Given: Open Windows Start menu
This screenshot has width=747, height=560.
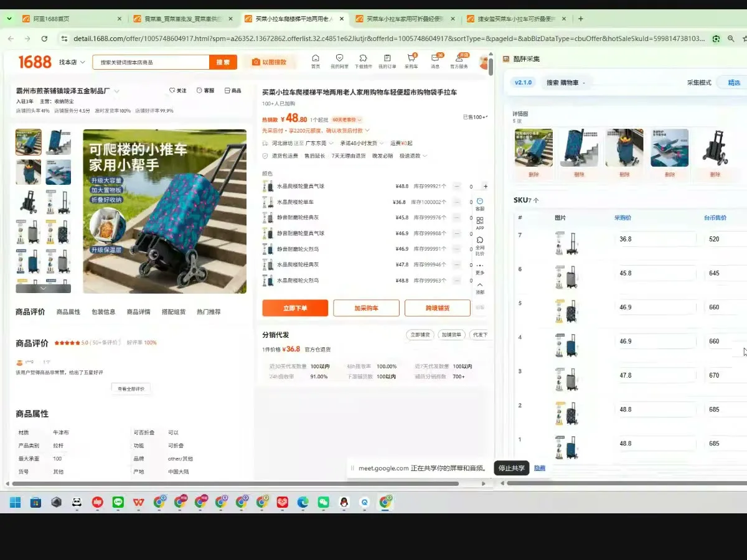Looking at the screenshot, I should 15,502.
